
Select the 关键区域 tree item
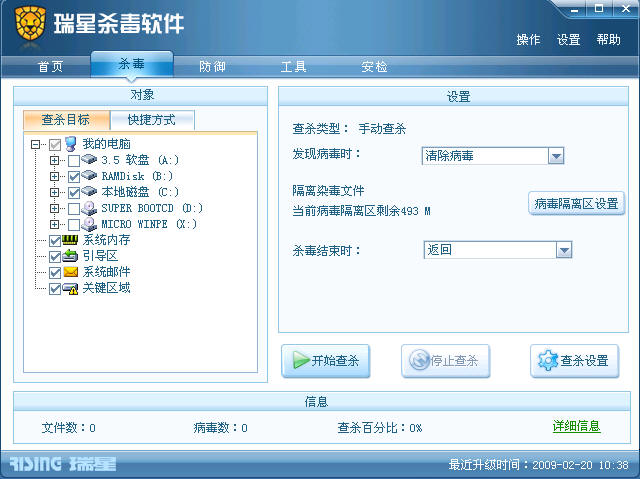point(107,288)
